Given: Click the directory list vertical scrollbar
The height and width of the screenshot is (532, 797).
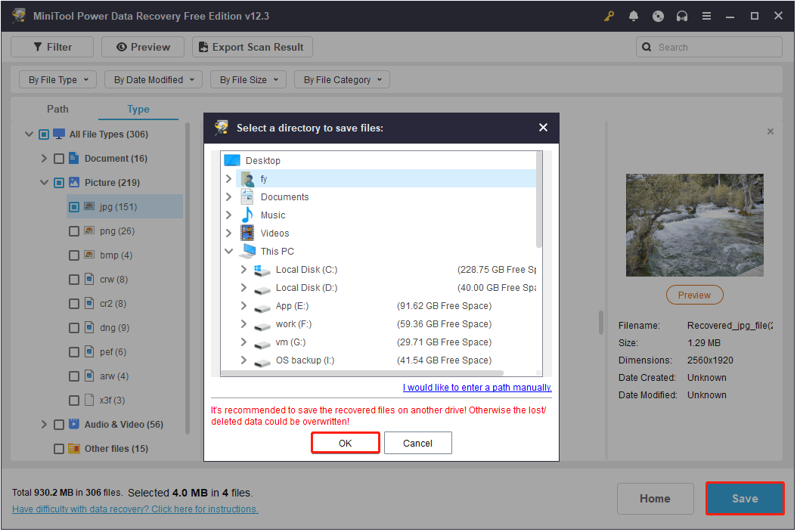Looking at the screenshot, I should pyautogui.click(x=539, y=200).
